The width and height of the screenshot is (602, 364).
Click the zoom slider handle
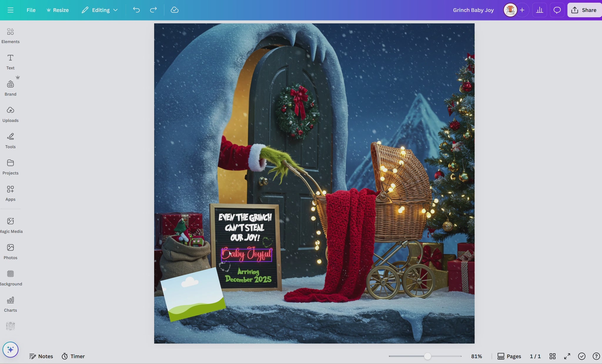click(427, 356)
